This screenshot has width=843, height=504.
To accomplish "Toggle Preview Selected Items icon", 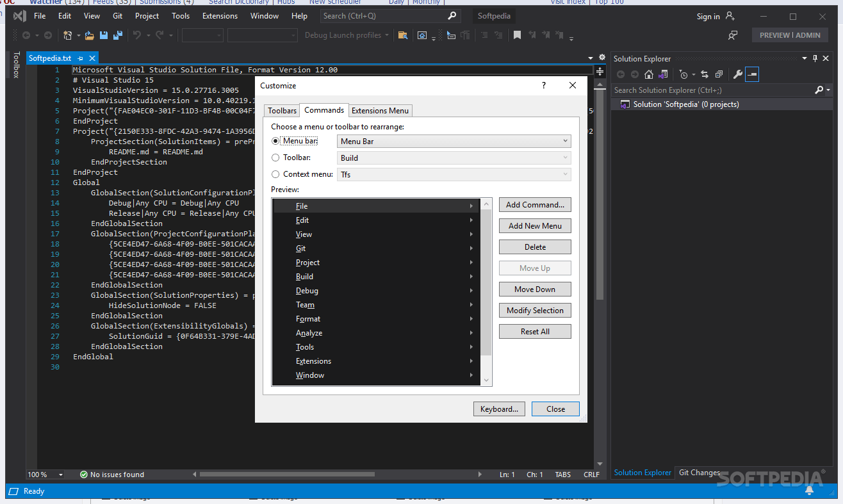I will coord(752,74).
